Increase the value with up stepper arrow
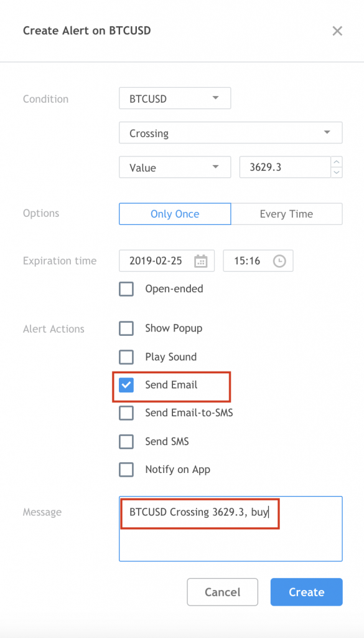Viewport: 364px width, 638px height. click(x=337, y=162)
